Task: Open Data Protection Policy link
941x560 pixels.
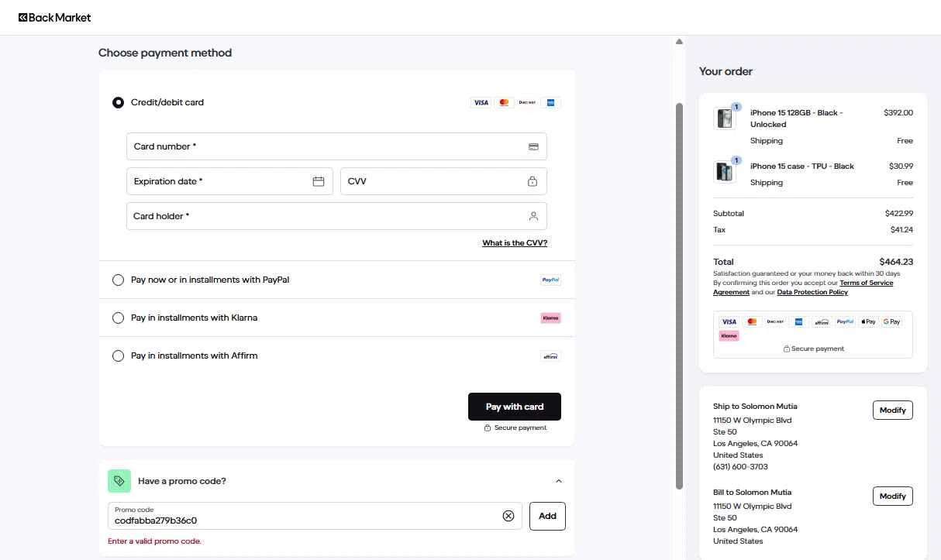Action: point(812,292)
